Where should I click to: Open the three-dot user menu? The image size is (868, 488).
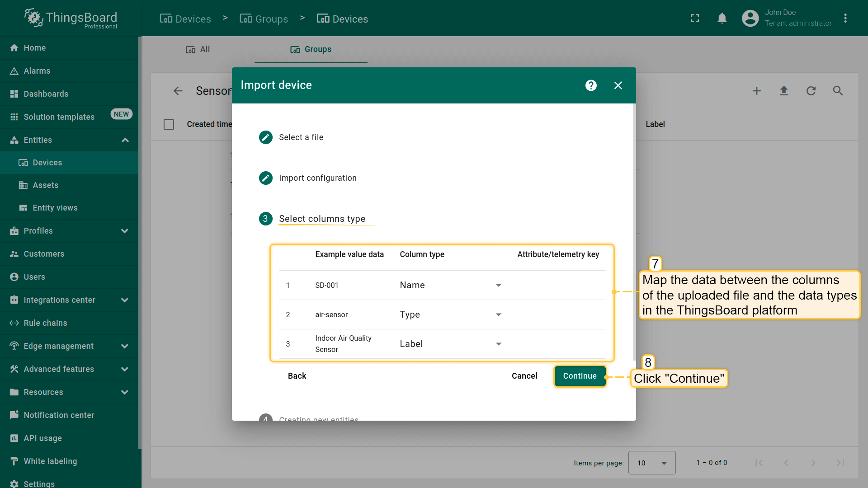click(845, 18)
